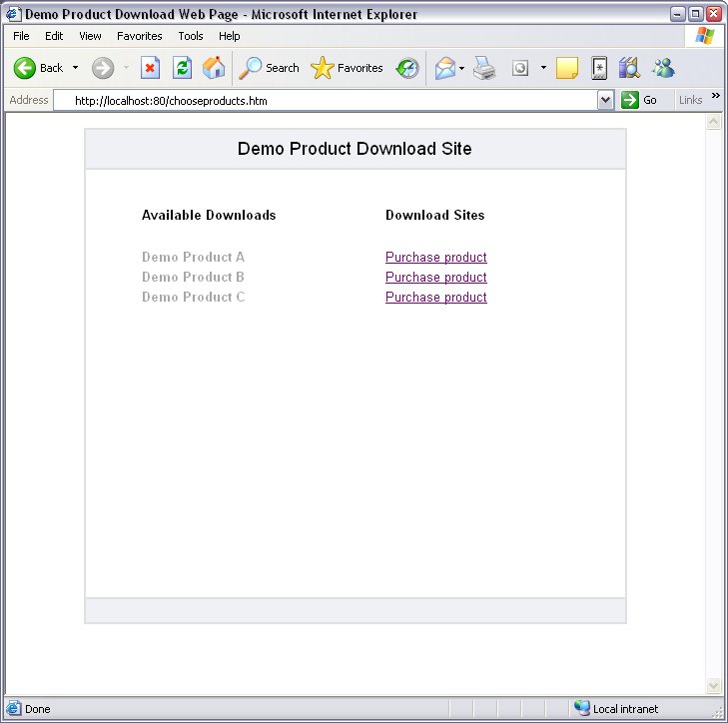Open the address bar dropdown arrow
The image size is (728, 723).
(x=605, y=100)
